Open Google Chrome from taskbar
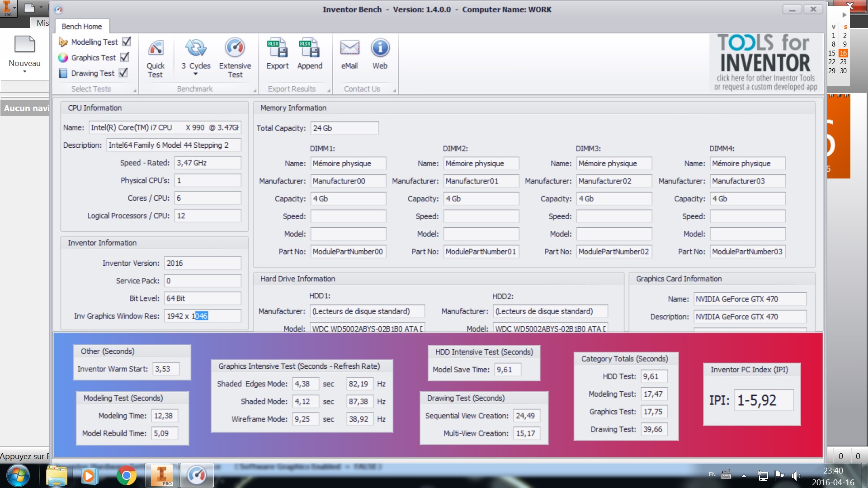 click(x=126, y=476)
